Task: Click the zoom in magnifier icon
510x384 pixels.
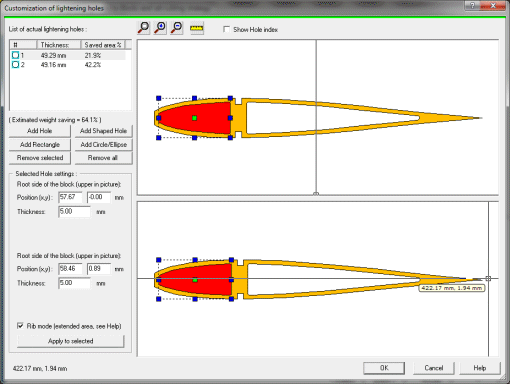Action: coord(160,28)
